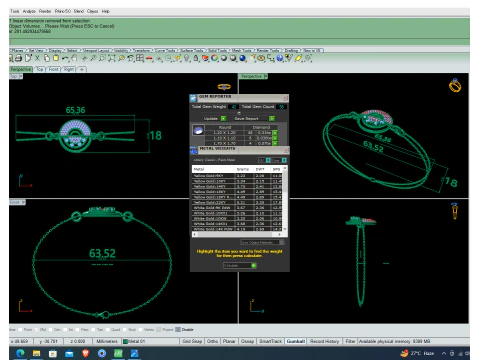
Task: Click the red car Set View icon
Action: click(x=149, y=59)
